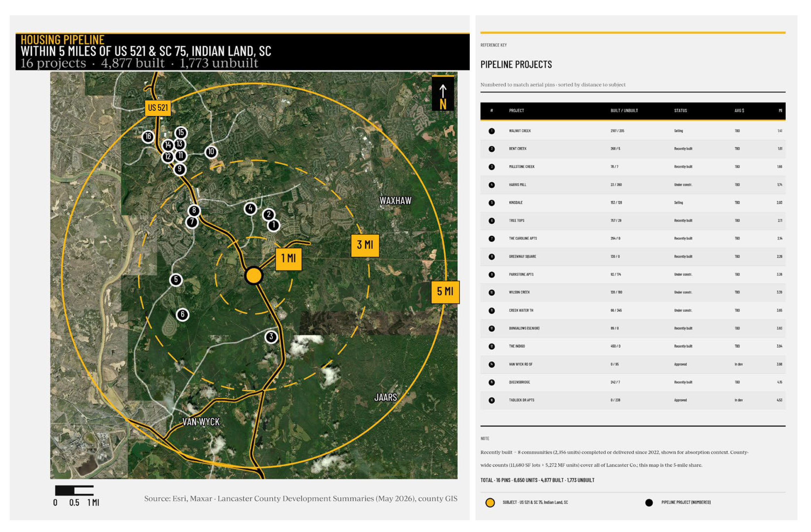
Task: Click the Tadlock Dr Apts row
Action: [x=633, y=400]
